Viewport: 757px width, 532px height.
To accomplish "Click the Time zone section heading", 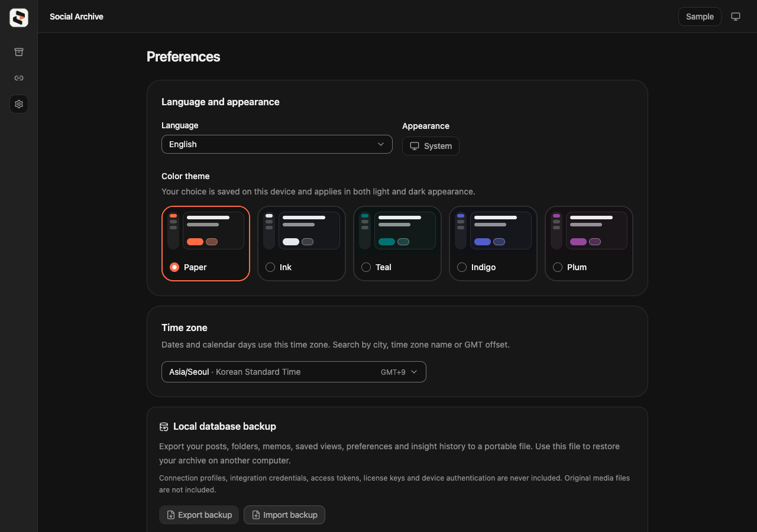I will [x=185, y=327].
